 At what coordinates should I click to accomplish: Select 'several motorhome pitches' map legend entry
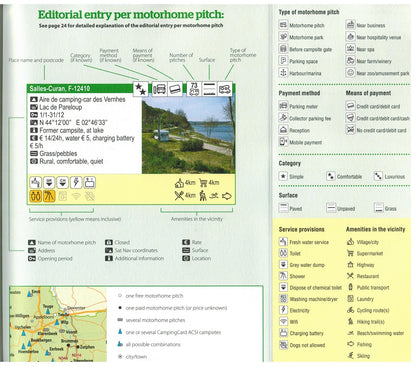[155, 320]
